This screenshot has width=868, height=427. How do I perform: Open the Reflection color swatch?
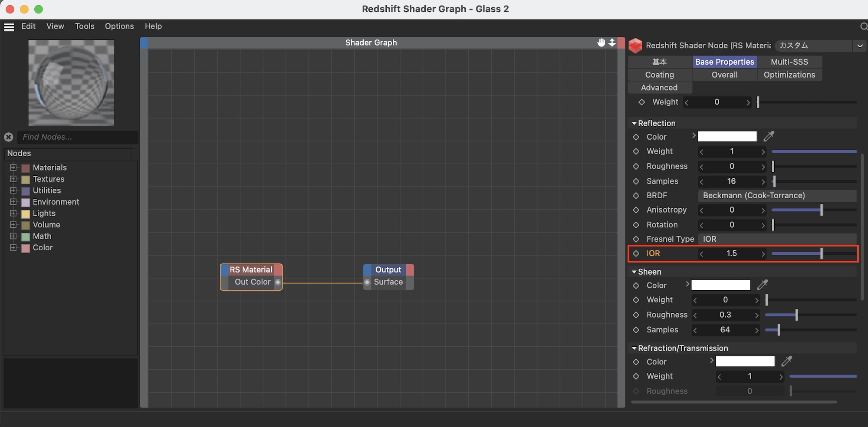coord(727,137)
